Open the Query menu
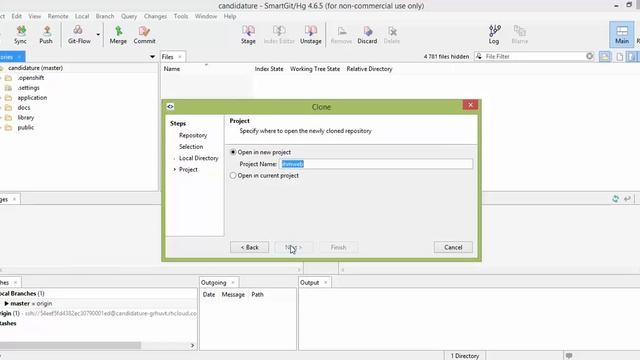 point(129,16)
